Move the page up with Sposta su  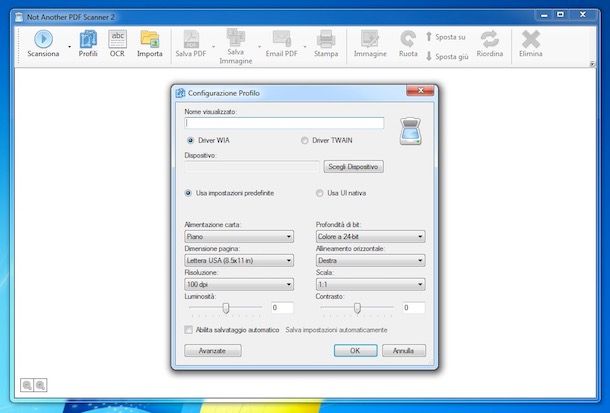(x=446, y=37)
